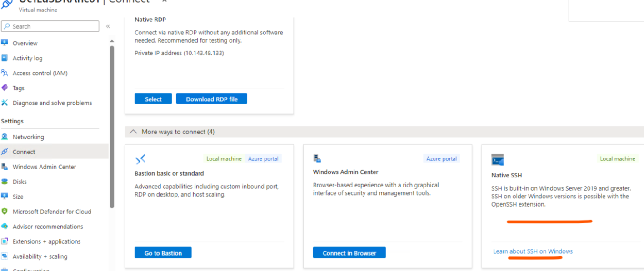
Task: Click the Connect in Browser button
Action: coord(349,253)
